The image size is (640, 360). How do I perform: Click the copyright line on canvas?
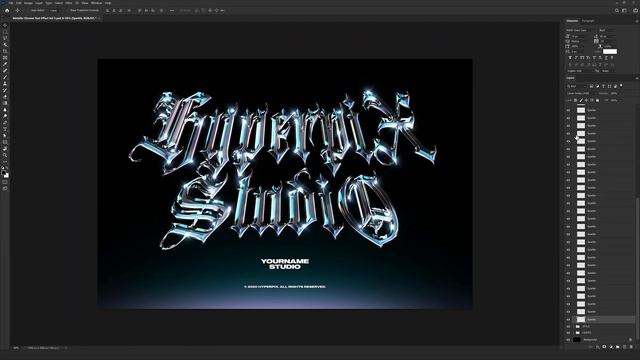(285, 287)
